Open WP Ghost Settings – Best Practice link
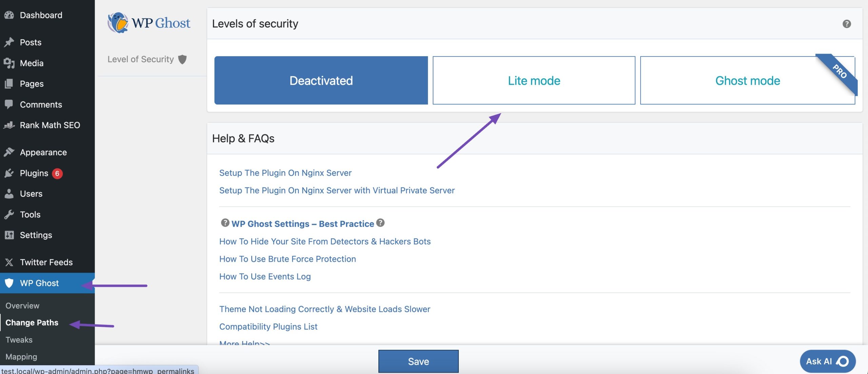This screenshot has height=374, width=868. tap(302, 223)
